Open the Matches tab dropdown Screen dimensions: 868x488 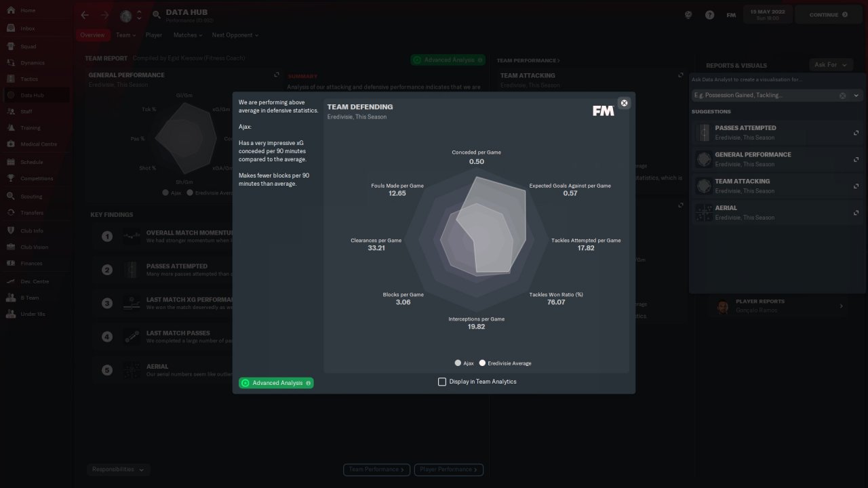tap(187, 35)
